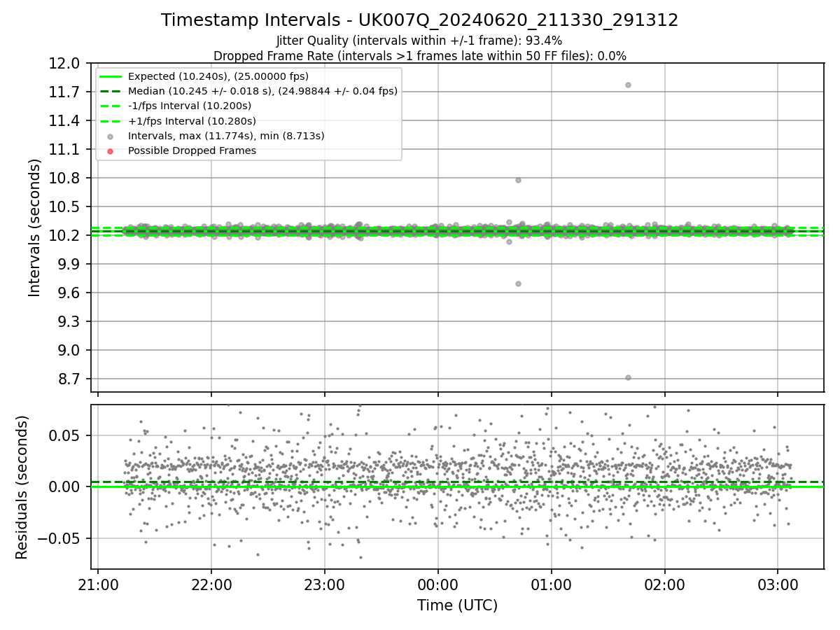
Task: Click legend entry Expected (10.240s)
Action: 218,76
